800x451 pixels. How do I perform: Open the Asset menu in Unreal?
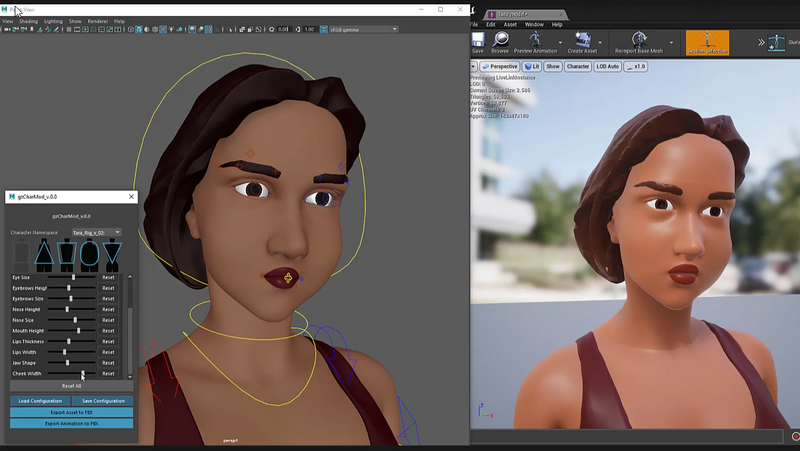pos(510,24)
